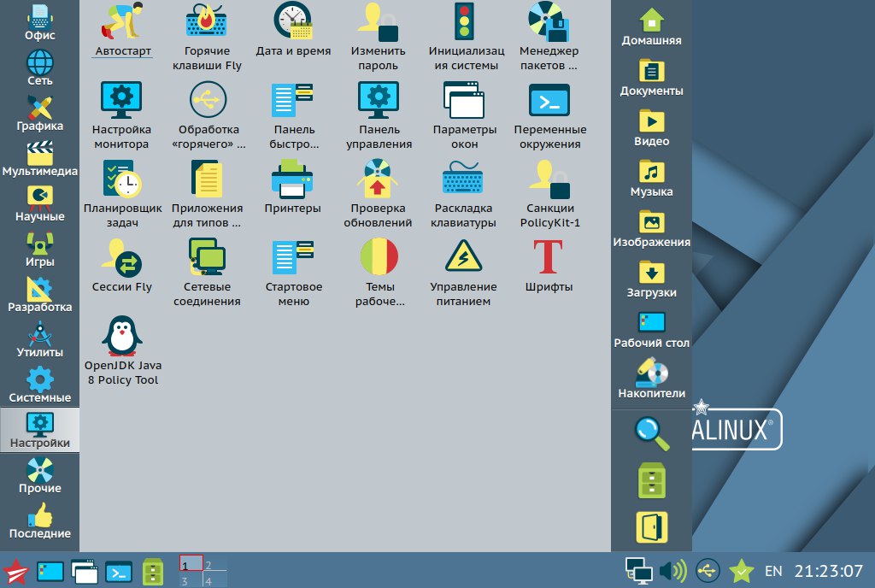Image resolution: width=875 pixels, height=588 pixels.
Task: Select the Игры menu category
Action: (x=39, y=248)
